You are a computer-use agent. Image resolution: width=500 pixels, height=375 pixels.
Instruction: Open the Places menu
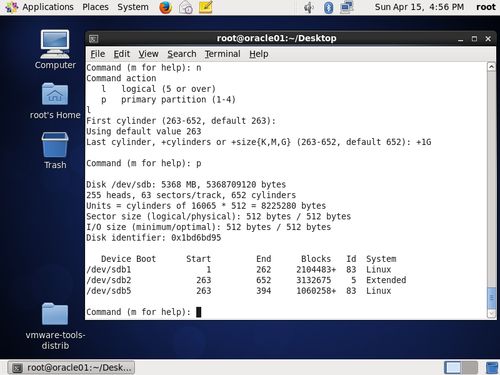[95, 7]
